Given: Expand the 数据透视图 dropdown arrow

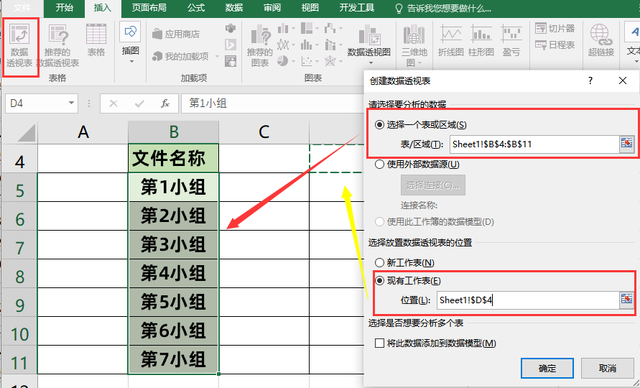Looking at the screenshot, I should [371, 63].
